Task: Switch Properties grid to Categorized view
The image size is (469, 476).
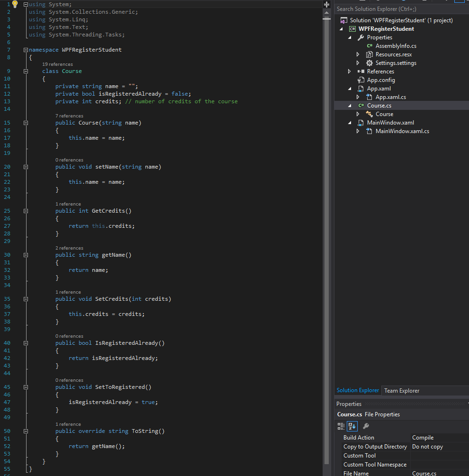Action: 341,426
